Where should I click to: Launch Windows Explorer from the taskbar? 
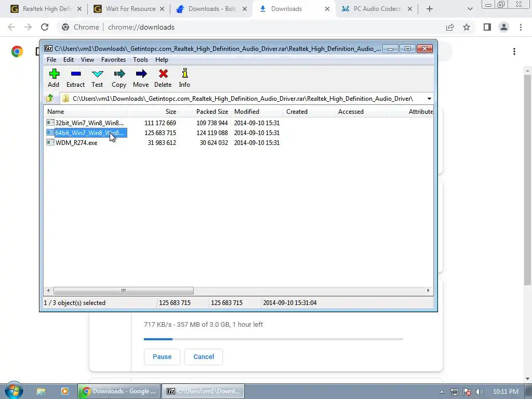click(41, 391)
